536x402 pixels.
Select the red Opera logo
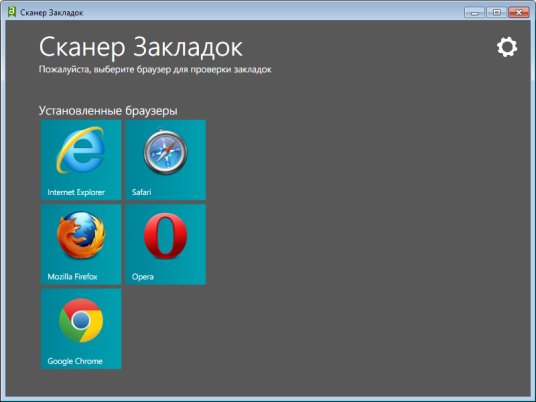click(165, 236)
